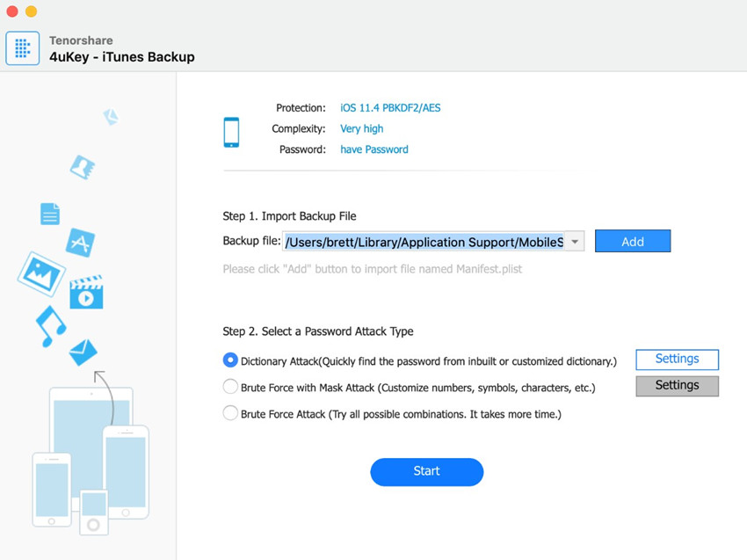Click the Start button
The image size is (747, 560).
click(x=427, y=472)
